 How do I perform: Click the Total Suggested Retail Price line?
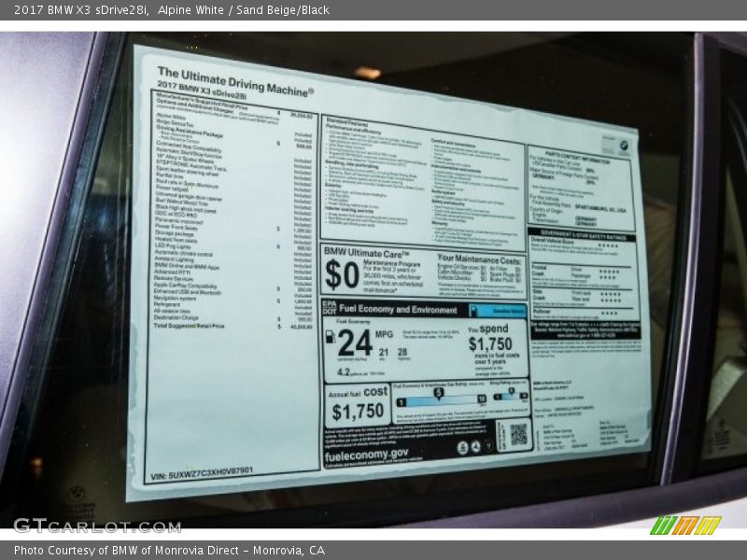coord(190,326)
